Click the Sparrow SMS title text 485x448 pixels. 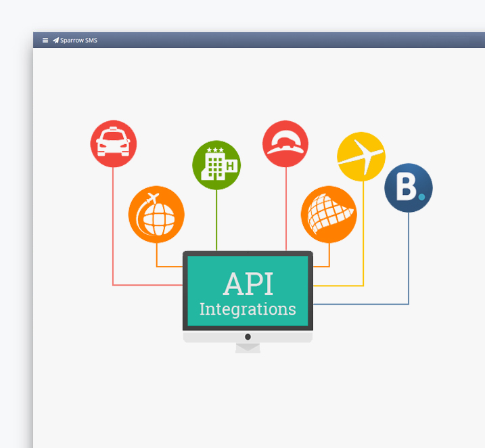pos(79,41)
